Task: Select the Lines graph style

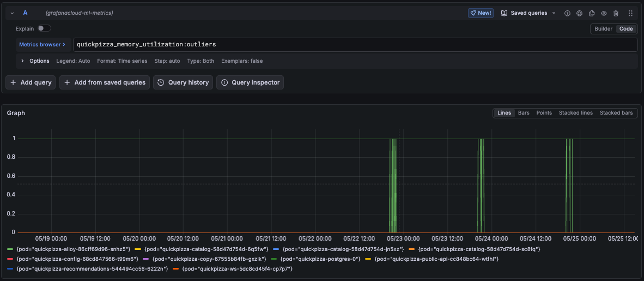Action: (x=504, y=113)
